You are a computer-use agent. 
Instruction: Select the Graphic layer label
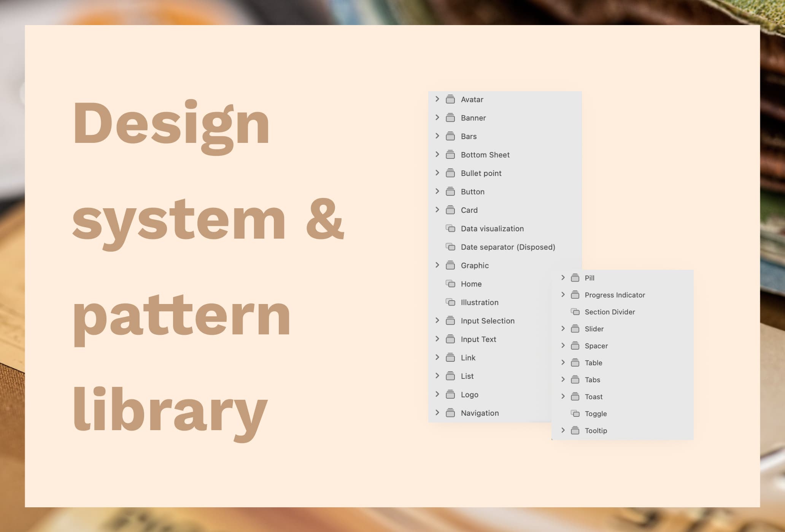[x=475, y=266]
